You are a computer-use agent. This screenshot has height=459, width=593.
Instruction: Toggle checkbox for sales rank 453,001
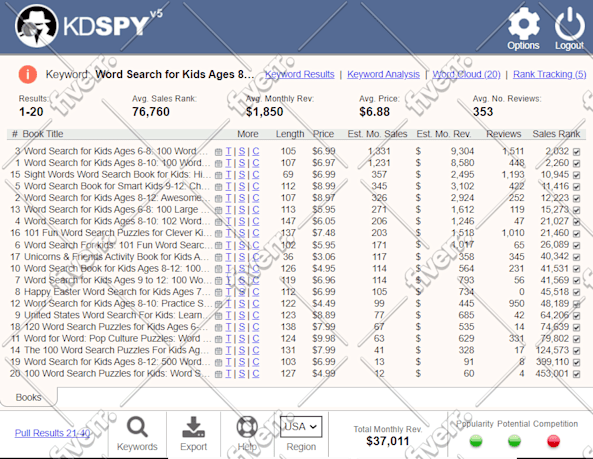click(576, 374)
